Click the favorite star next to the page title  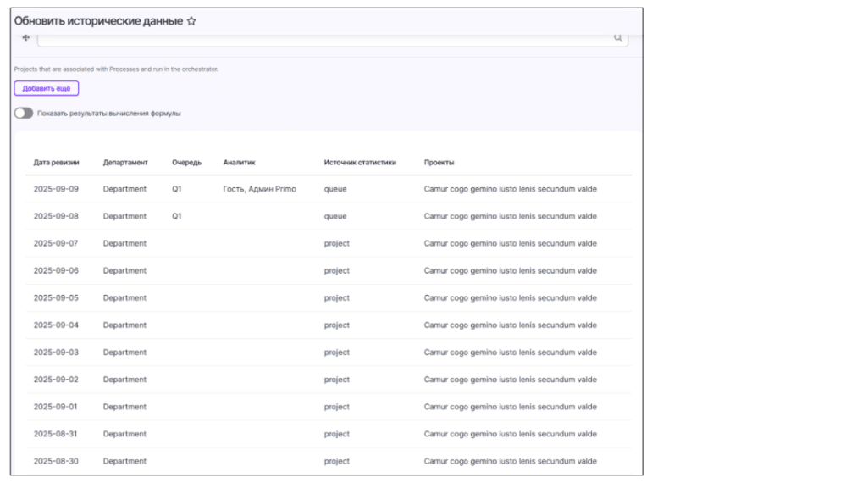tap(191, 21)
